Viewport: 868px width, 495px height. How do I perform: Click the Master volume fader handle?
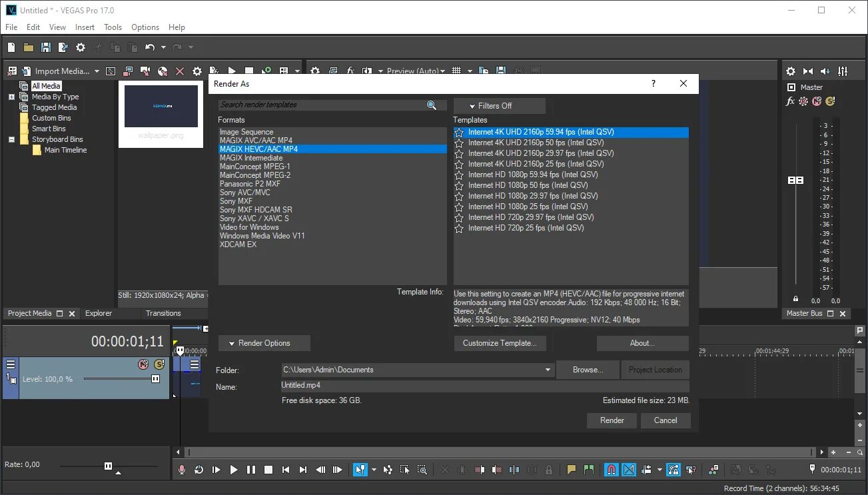[x=795, y=181]
